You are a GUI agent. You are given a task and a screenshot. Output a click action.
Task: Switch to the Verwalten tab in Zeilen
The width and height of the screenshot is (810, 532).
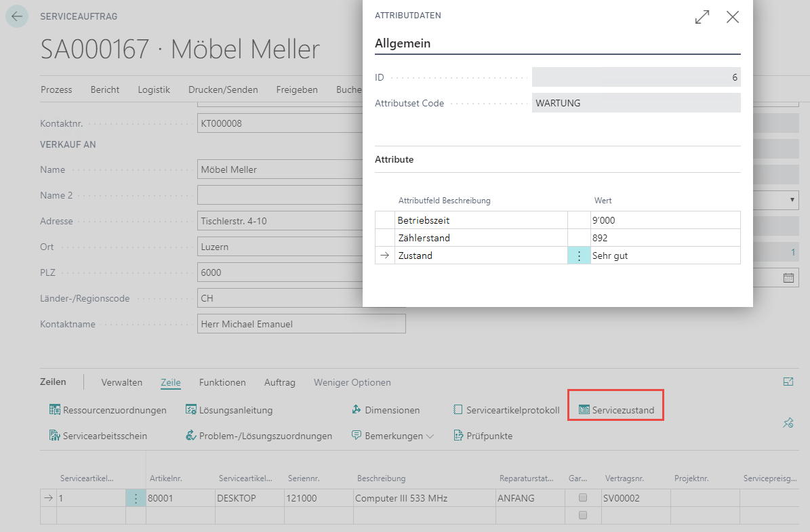click(x=122, y=383)
